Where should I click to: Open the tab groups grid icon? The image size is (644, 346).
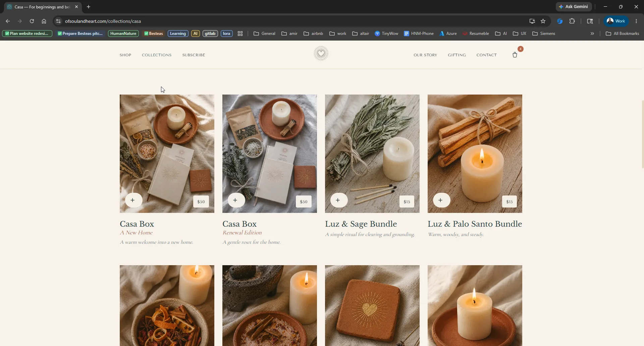click(240, 34)
